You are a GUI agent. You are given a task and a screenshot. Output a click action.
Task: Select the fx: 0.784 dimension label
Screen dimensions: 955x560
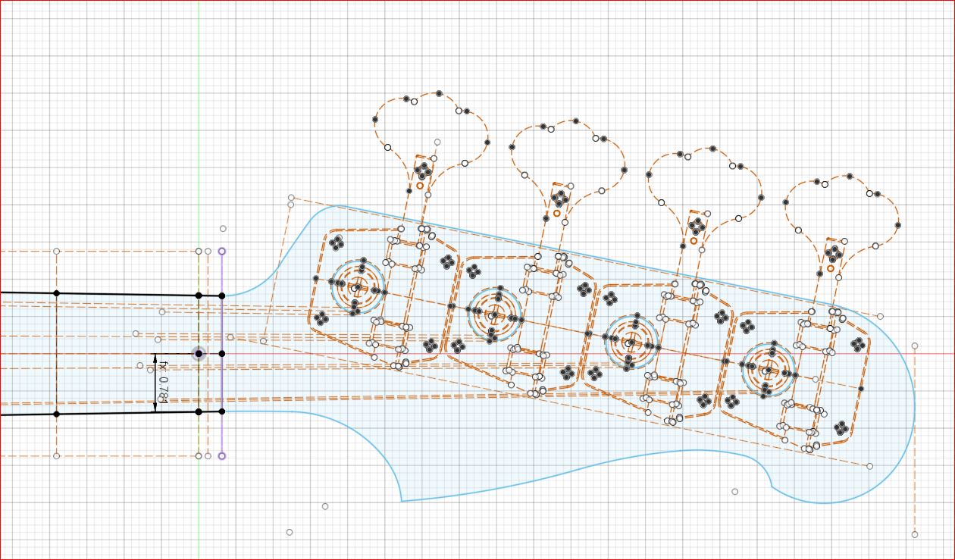click(x=163, y=383)
